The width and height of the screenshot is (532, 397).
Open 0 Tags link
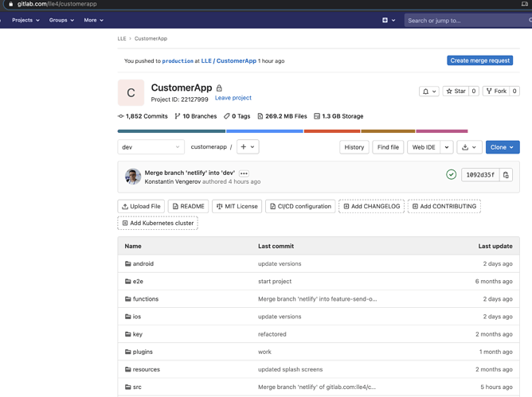(237, 116)
